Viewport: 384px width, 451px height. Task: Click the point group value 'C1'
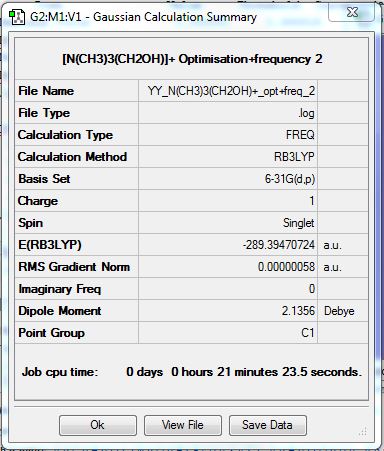(308, 333)
